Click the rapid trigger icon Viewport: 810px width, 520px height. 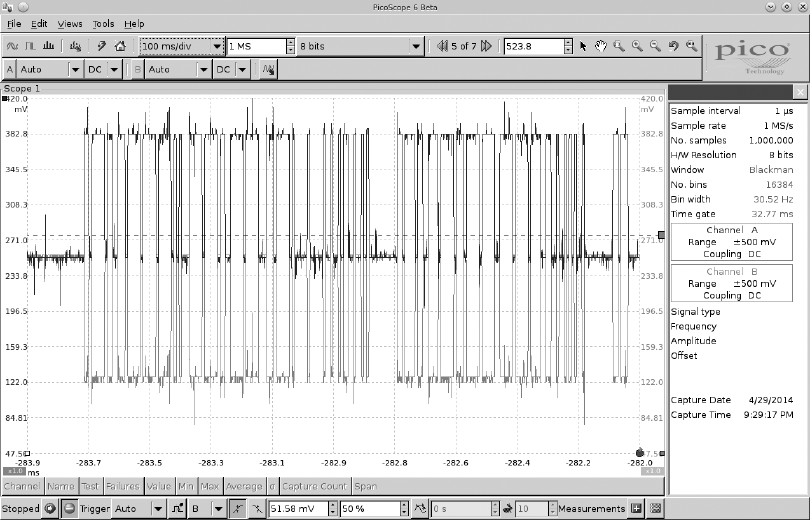pos(507,509)
